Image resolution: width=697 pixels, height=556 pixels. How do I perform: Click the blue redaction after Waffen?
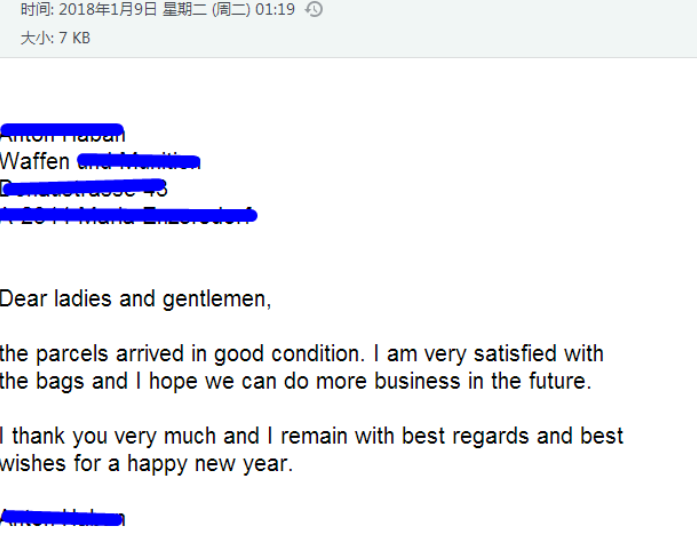point(139,161)
